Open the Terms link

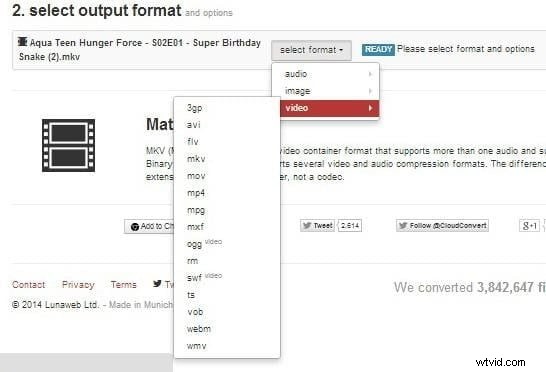click(x=124, y=285)
